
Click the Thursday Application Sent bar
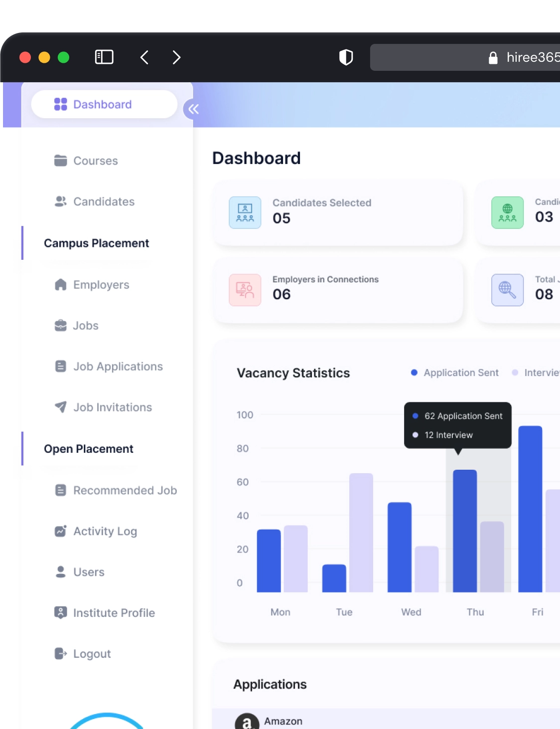tap(465, 531)
